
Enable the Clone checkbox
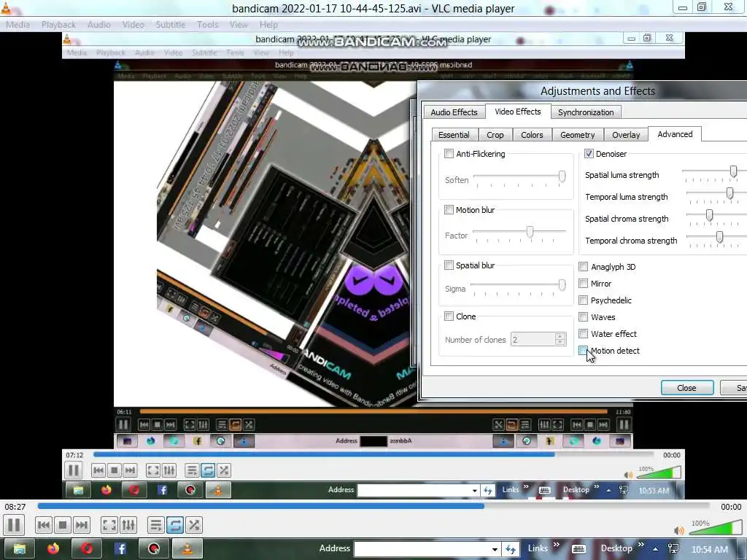(x=449, y=316)
